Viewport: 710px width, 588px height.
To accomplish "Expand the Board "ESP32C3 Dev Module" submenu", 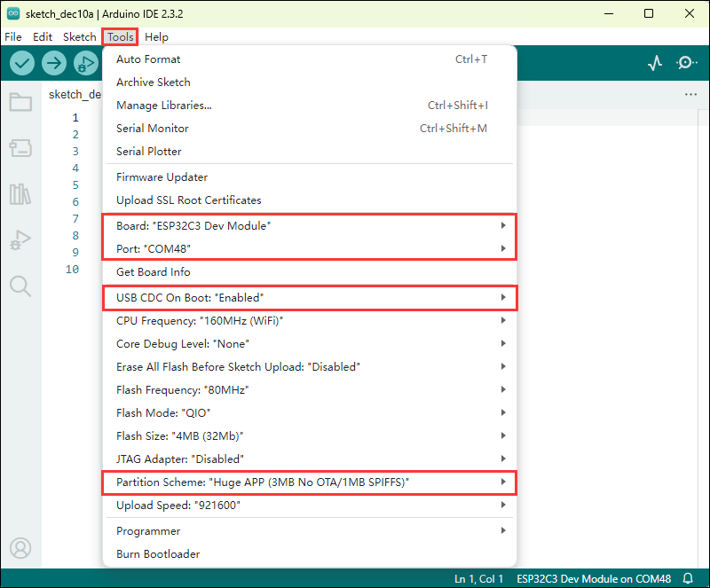I will pos(309,226).
